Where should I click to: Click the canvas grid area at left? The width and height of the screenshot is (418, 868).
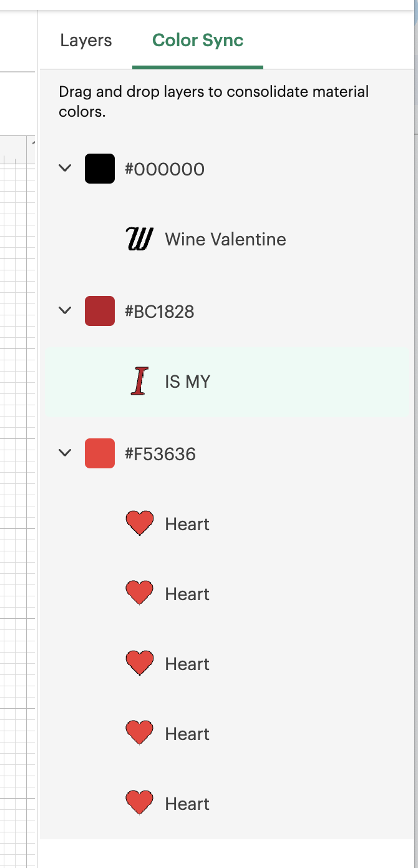click(x=17, y=500)
